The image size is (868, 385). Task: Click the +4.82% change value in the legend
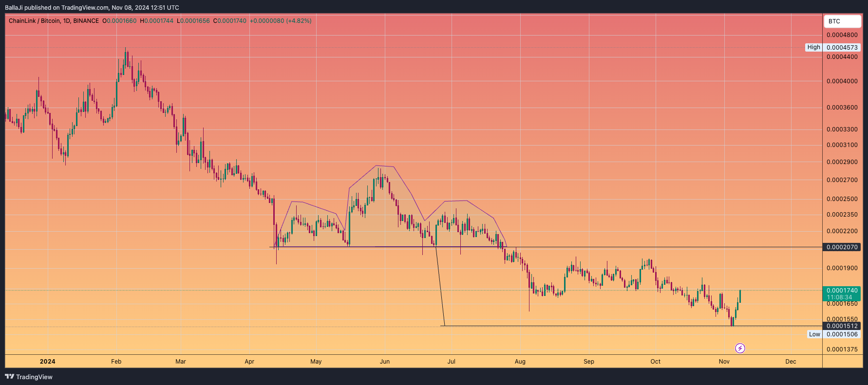pos(299,21)
